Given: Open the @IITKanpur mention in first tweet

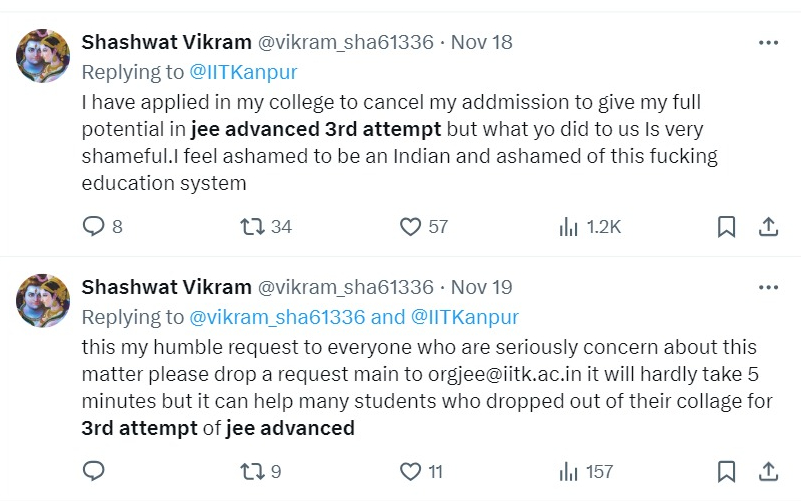Looking at the screenshot, I should point(244,72).
